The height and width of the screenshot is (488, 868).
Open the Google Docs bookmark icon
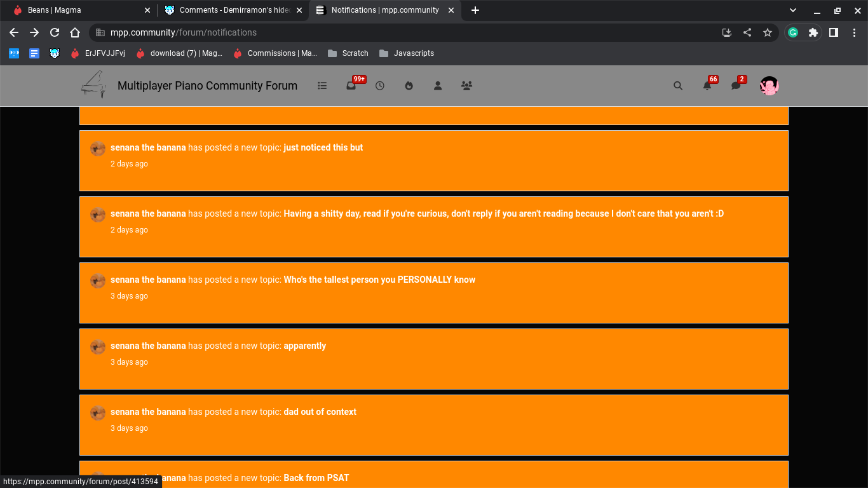point(34,53)
